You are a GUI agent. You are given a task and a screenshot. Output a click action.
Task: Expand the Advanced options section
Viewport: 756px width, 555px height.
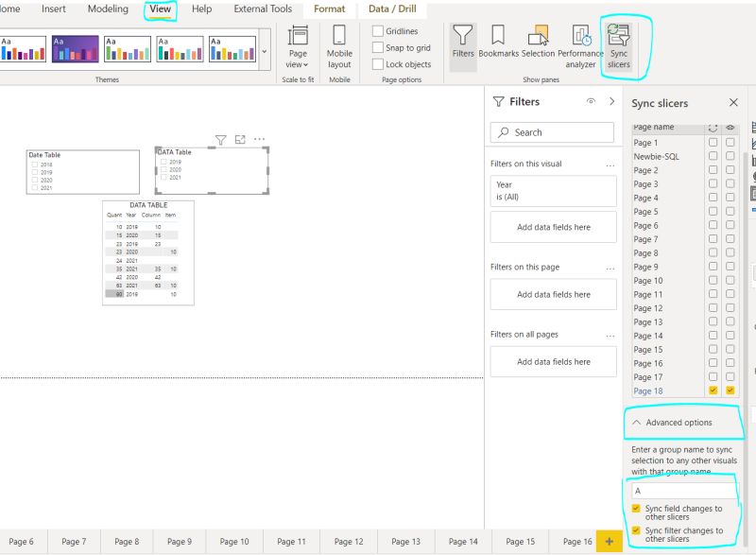(x=680, y=423)
